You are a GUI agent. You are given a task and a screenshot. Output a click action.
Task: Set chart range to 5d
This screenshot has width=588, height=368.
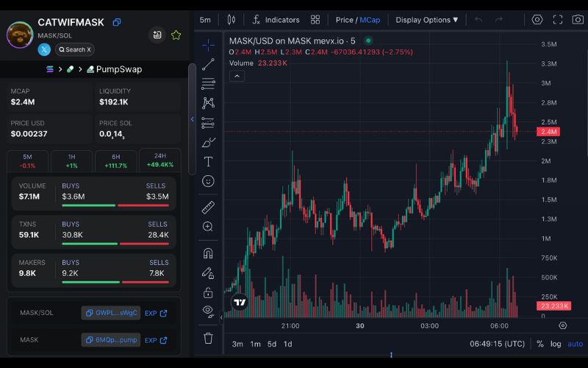[272, 344]
